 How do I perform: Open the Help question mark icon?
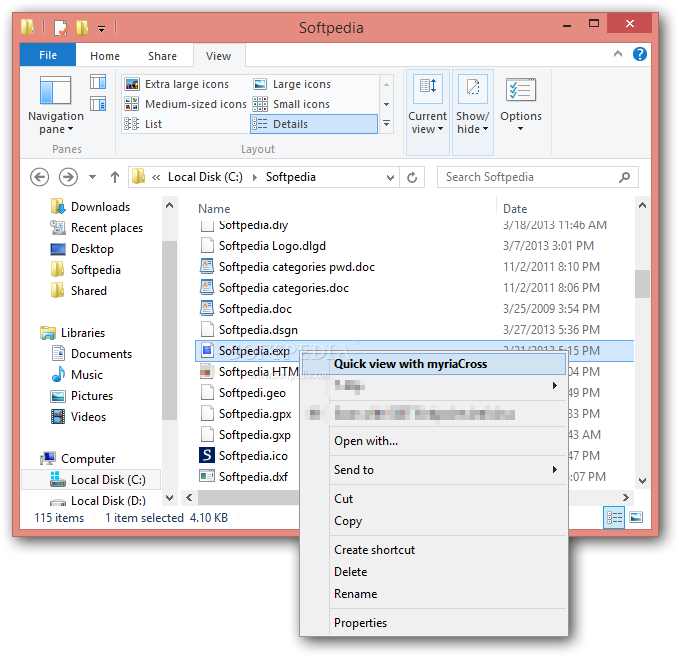tap(640, 54)
